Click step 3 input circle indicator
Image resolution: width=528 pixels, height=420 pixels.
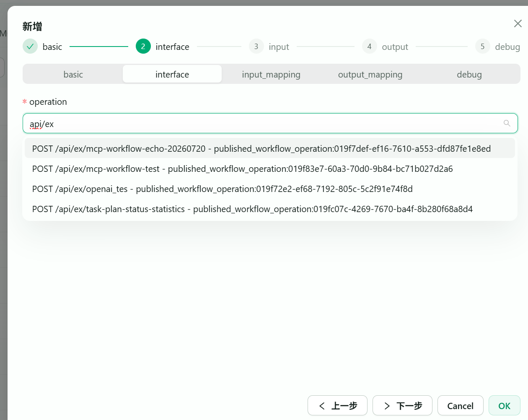tap(256, 47)
